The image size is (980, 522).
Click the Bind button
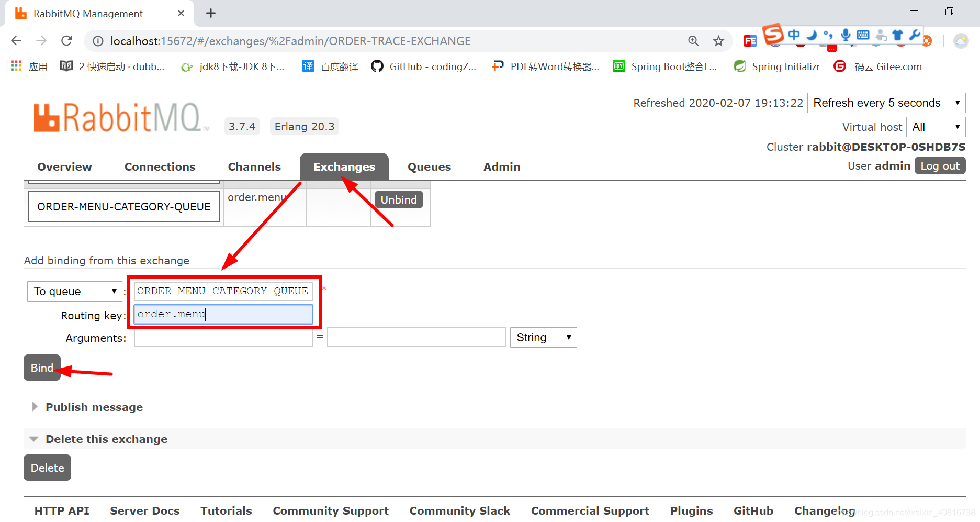(42, 368)
